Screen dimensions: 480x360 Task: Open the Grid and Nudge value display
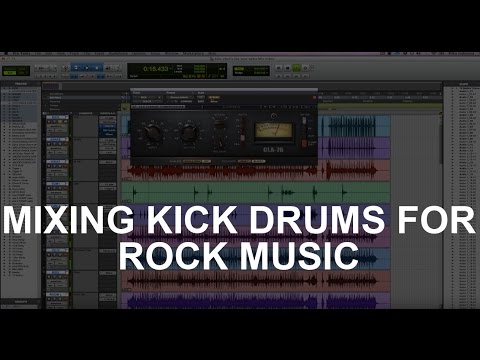(x=251, y=71)
